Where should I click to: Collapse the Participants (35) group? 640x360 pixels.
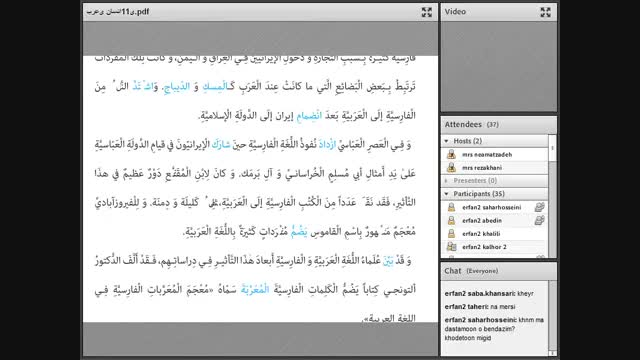(447, 193)
